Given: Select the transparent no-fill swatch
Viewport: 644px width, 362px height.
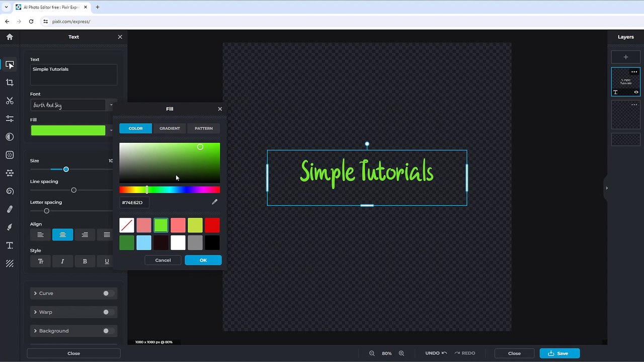Looking at the screenshot, I should point(127,225).
